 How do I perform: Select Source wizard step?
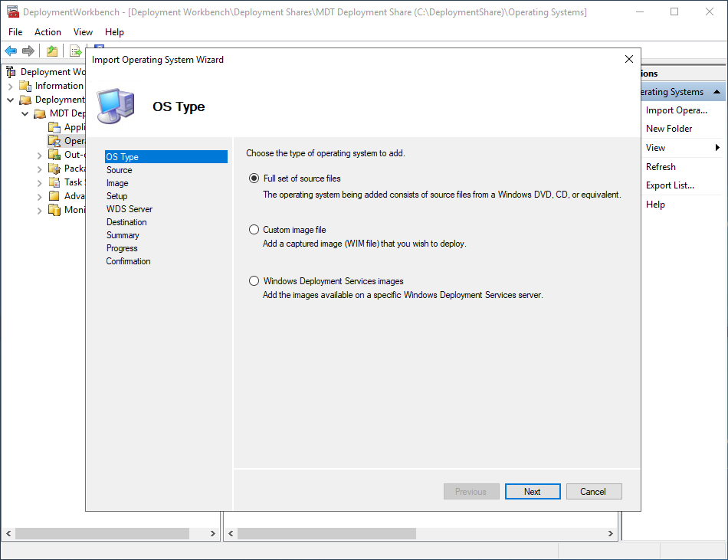click(x=120, y=170)
